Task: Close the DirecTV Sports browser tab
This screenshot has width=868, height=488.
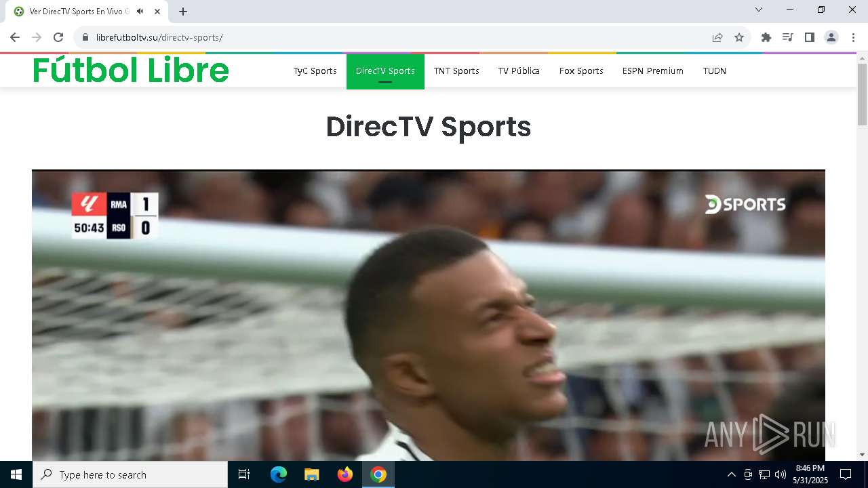Action: pyautogui.click(x=157, y=12)
